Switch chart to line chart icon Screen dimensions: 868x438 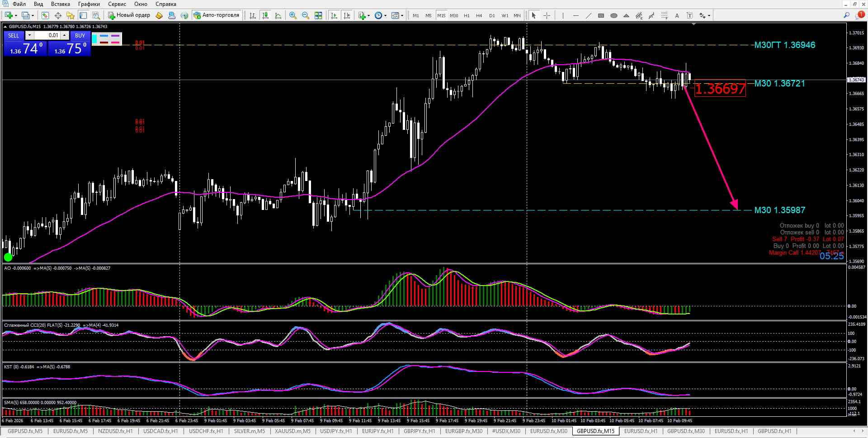pos(278,15)
